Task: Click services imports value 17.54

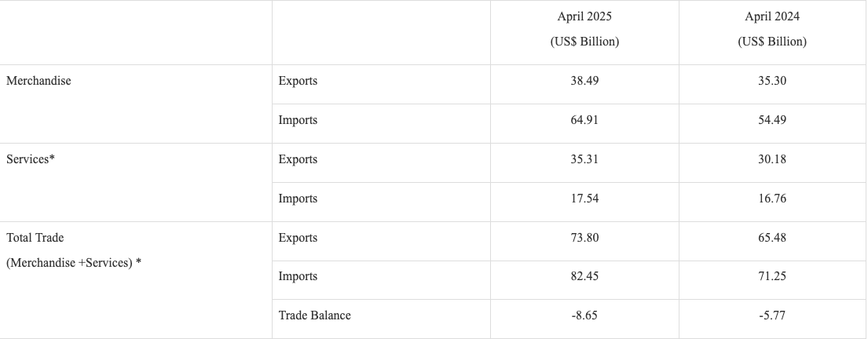Action: click(x=584, y=199)
